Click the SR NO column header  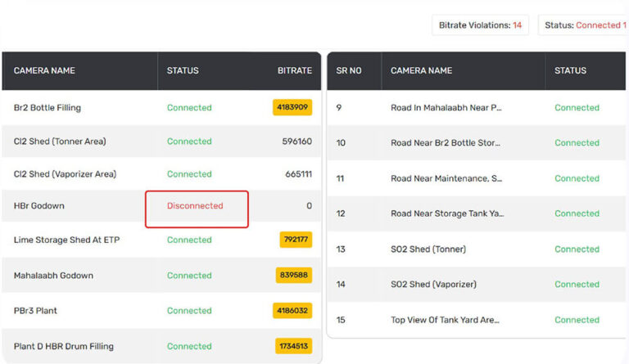pyautogui.click(x=349, y=70)
